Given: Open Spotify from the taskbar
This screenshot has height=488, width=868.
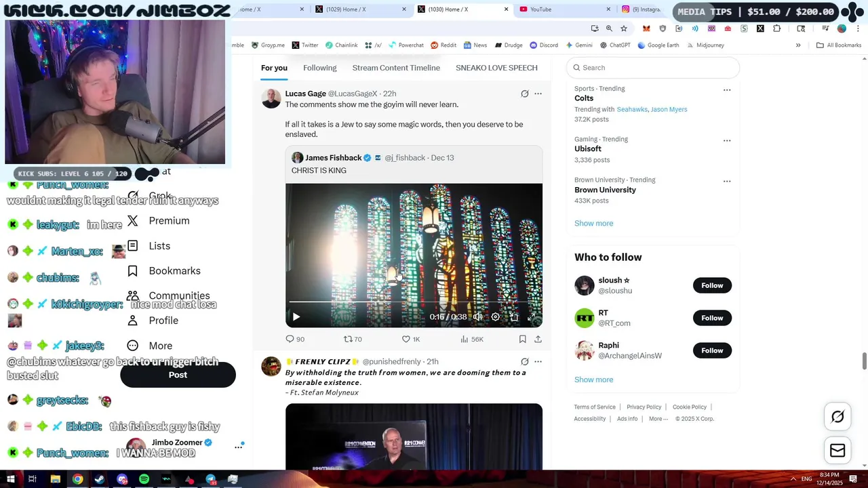Looking at the screenshot, I should [x=144, y=479].
